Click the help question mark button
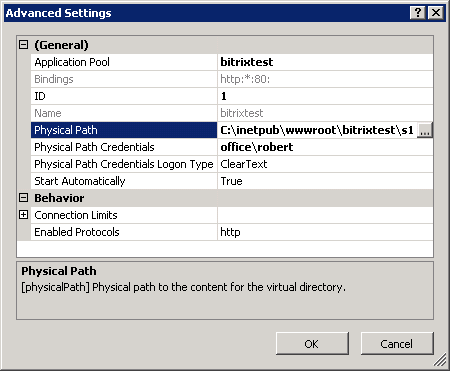 (x=418, y=13)
